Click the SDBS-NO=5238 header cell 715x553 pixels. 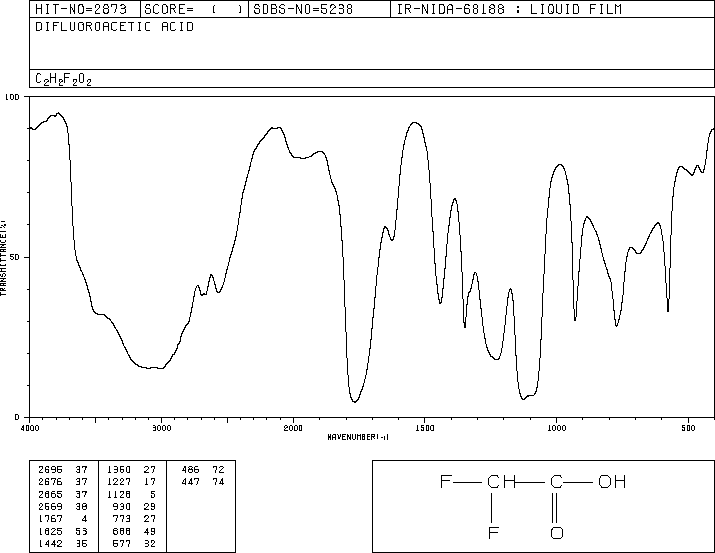[x=319, y=9]
